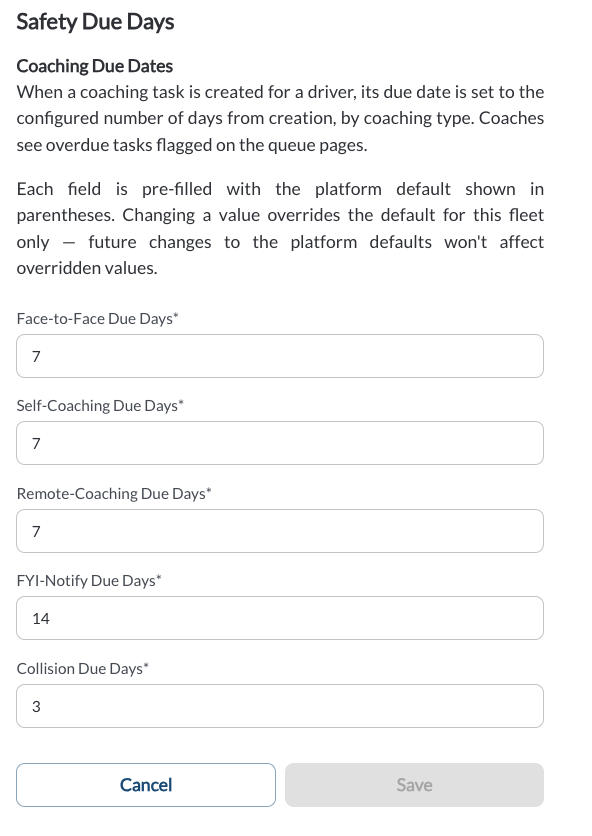Click the Face-to-Face Due Days input field
The image size is (592, 836).
(280, 356)
